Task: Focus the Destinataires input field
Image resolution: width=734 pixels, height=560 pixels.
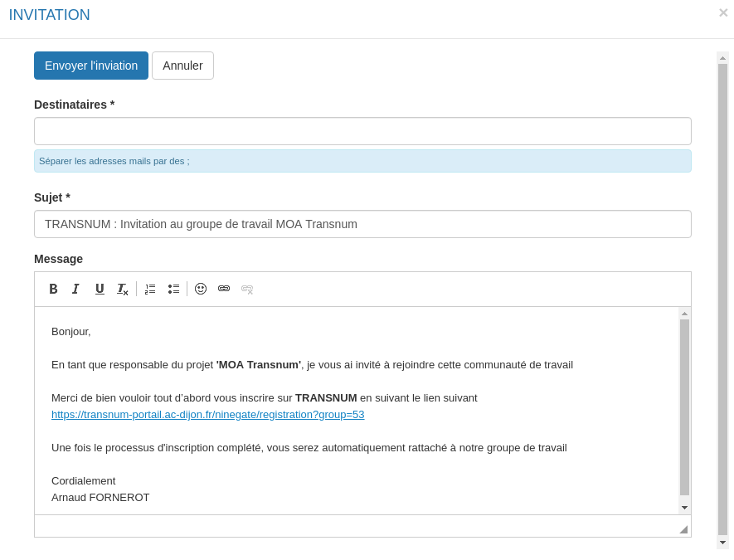Action: coord(362,131)
